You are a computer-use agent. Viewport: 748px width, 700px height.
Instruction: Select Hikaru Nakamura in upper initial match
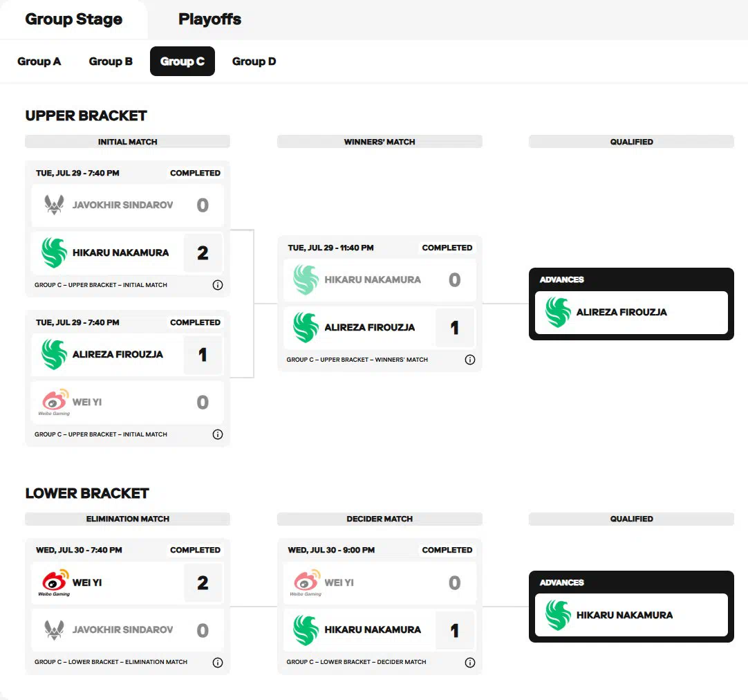pyautogui.click(x=121, y=252)
